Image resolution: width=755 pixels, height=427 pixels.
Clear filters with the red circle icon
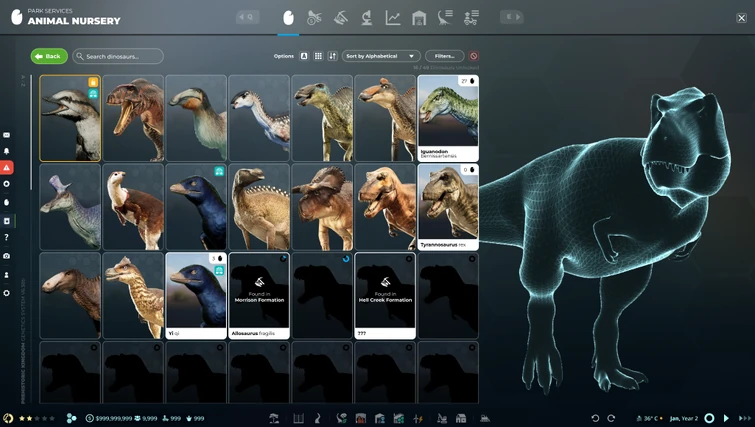[474, 56]
